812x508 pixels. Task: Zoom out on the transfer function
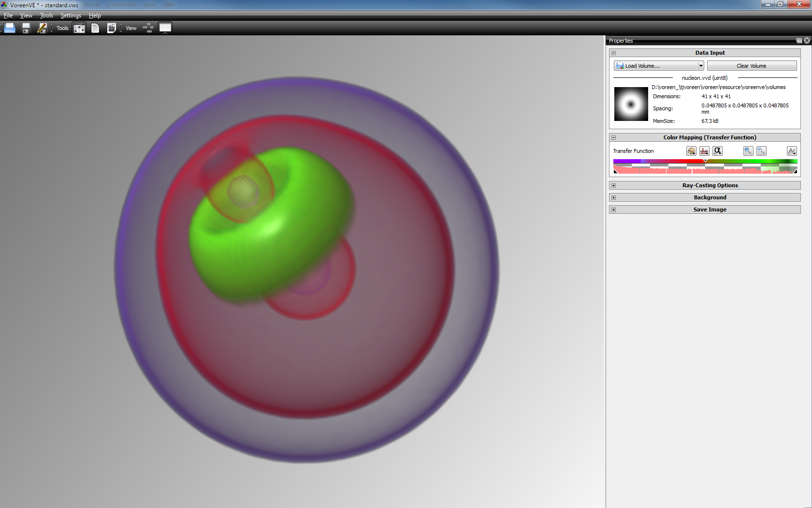[x=761, y=151]
